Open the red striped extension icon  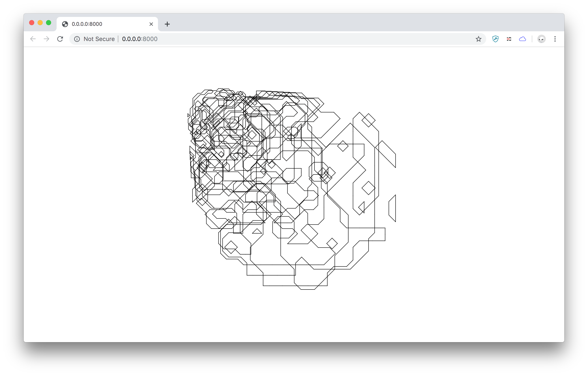point(509,39)
